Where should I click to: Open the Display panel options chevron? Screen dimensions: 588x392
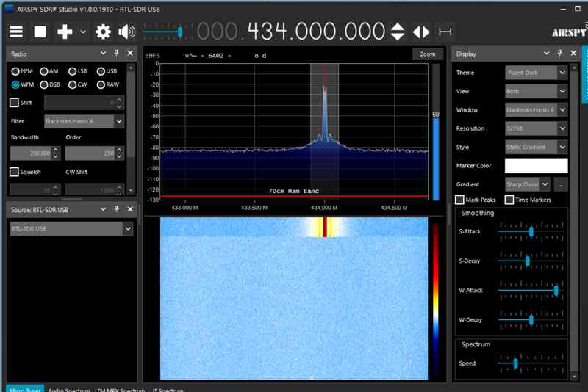coord(546,54)
